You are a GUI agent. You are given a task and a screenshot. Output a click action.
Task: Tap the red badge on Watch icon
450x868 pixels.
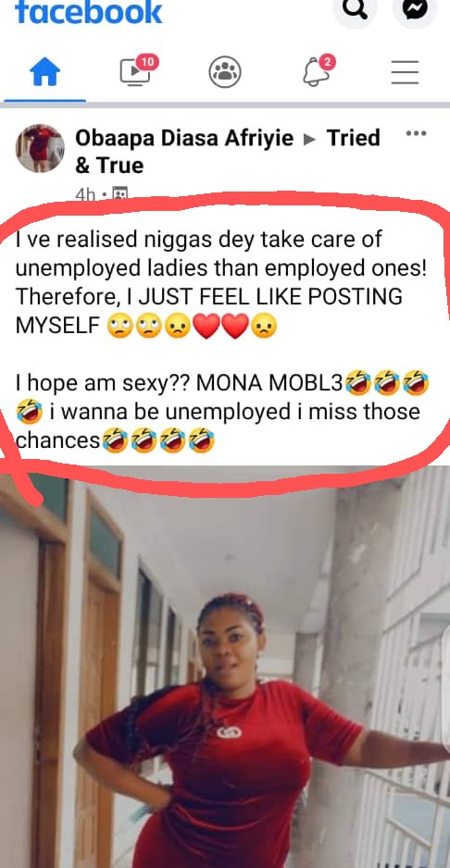tap(147, 63)
